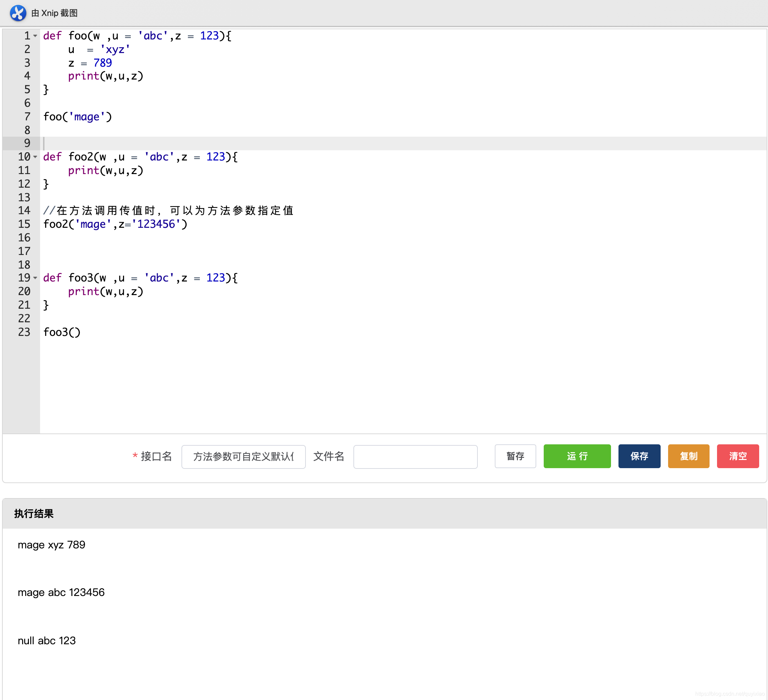
Task: Click the active empty line 9 in editor
Action: (403, 143)
